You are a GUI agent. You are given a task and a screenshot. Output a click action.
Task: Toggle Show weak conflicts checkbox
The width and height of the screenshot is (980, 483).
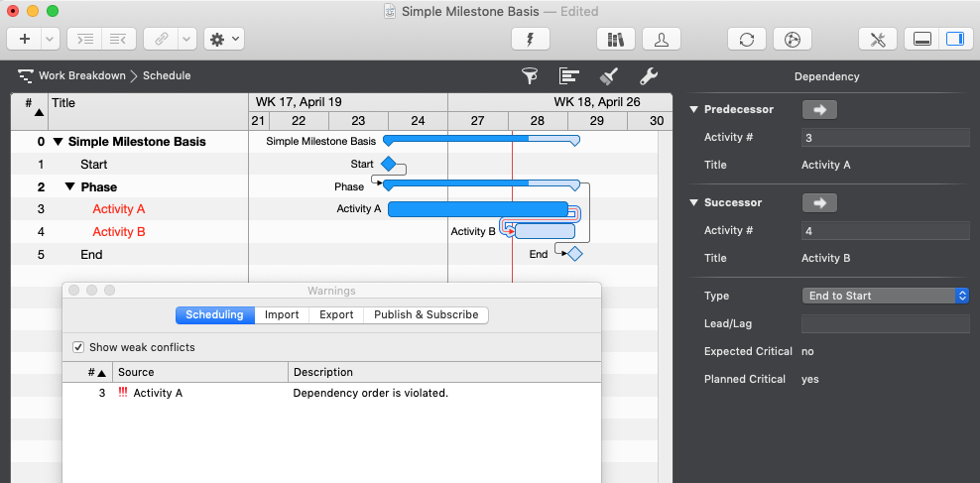pos(79,347)
